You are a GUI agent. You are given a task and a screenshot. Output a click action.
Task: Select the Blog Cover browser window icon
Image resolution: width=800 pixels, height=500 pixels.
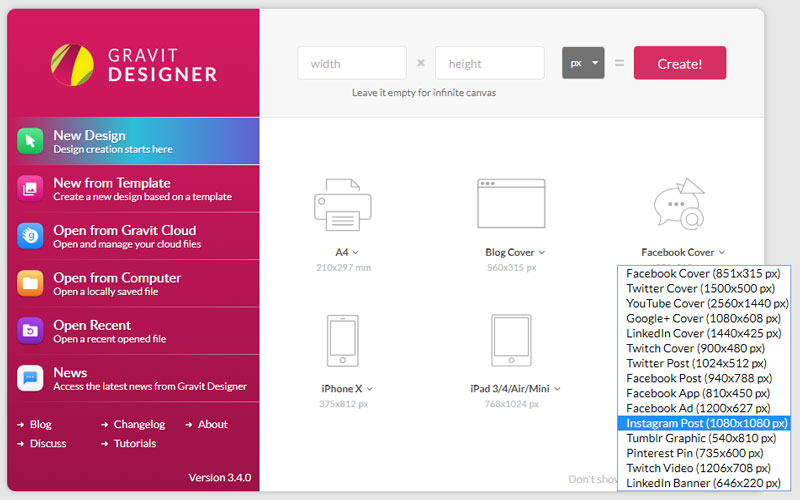click(x=511, y=203)
